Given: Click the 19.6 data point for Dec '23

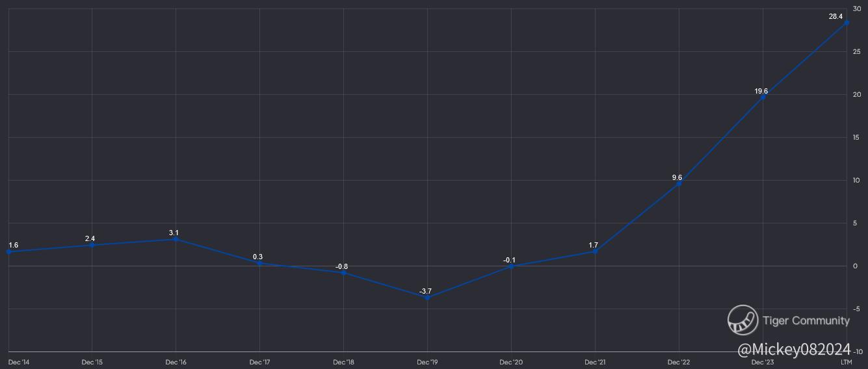Looking at the screenshot, I should [763, 98].
